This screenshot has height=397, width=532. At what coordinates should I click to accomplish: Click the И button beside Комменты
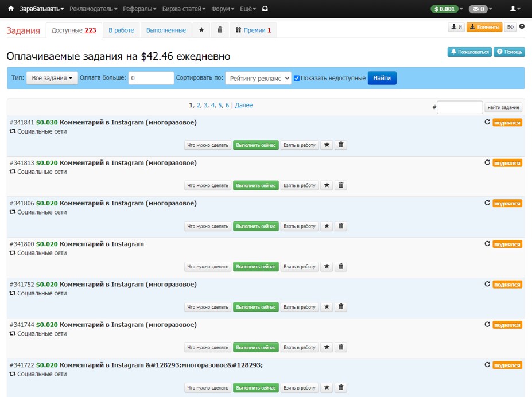456,27
